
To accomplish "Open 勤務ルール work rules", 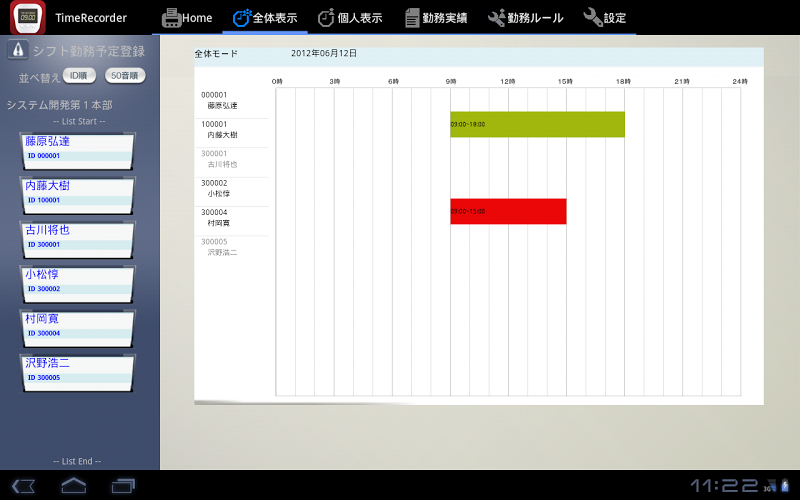I will [525, 18].
